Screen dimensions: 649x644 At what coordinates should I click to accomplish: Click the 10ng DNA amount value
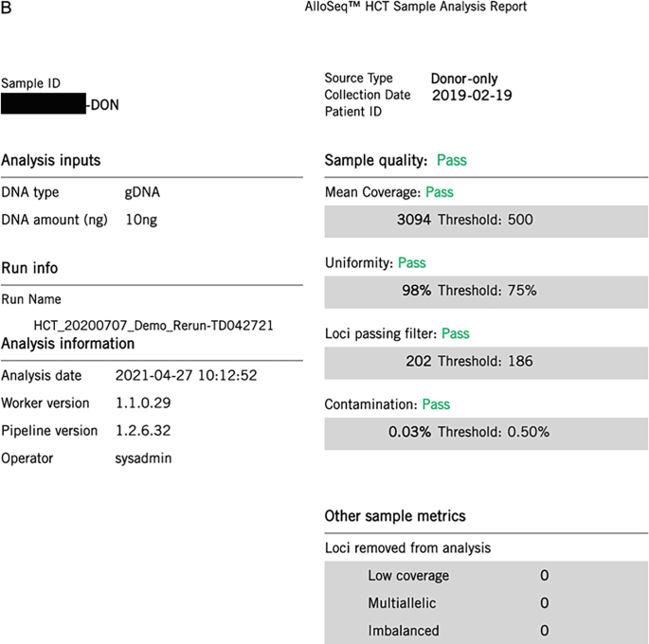[x=141, y=220]
